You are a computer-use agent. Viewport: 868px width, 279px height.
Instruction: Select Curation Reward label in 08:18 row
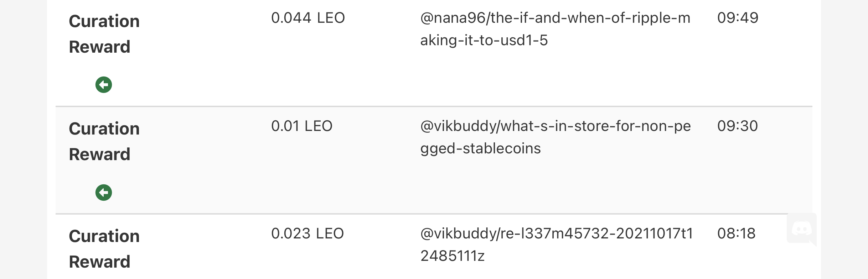click(x=104, y=249)
